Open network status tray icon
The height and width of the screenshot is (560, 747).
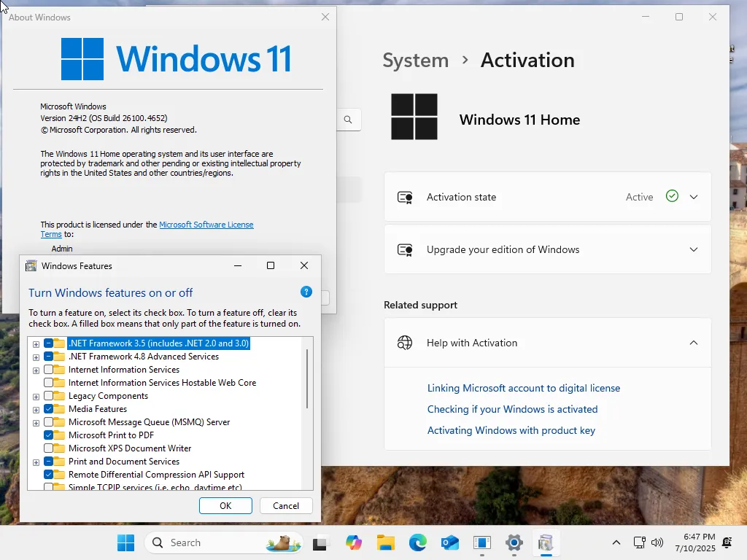pyautogui.click(x=639, y=542)
